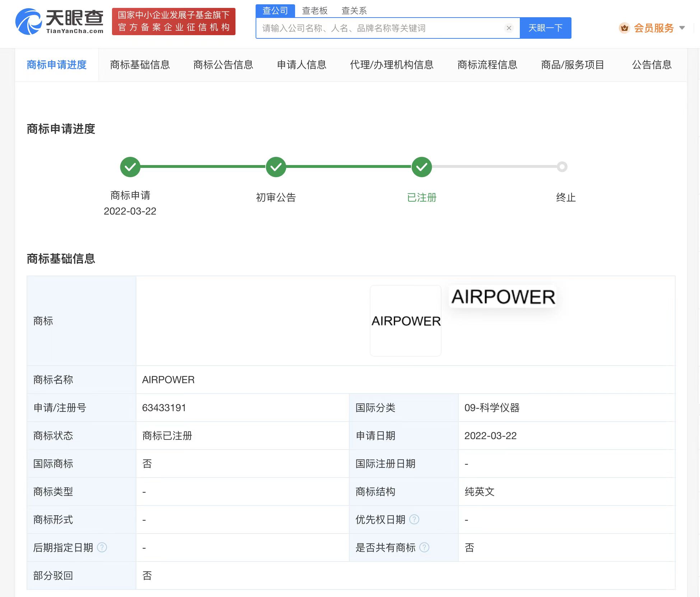
Task: Click the 商标申请 green checkmark node
Action: [x=130, y=167]
